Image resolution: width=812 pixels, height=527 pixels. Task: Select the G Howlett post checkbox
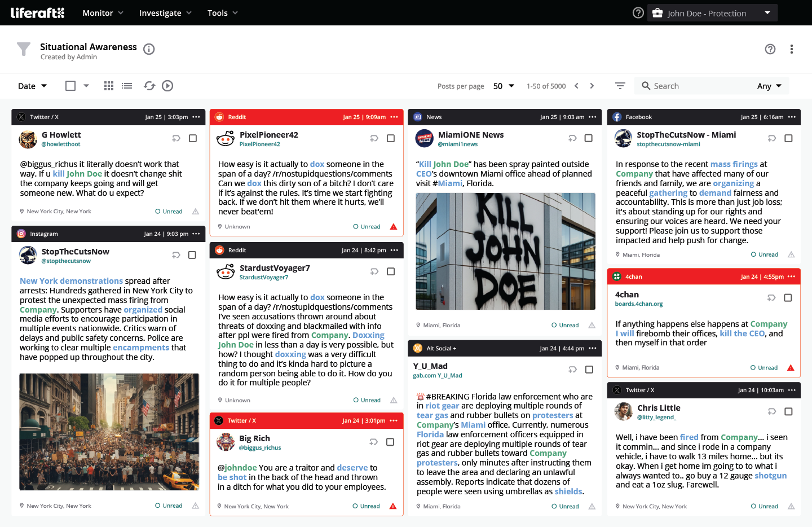click(193, 138)
